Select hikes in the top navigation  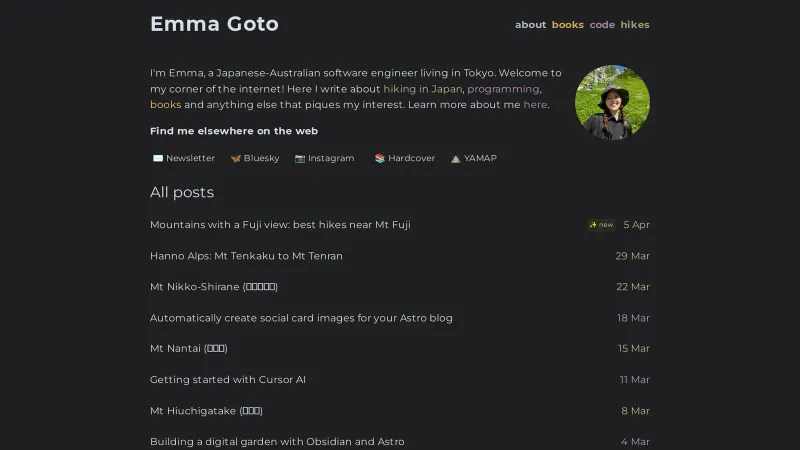pos(635,25)
